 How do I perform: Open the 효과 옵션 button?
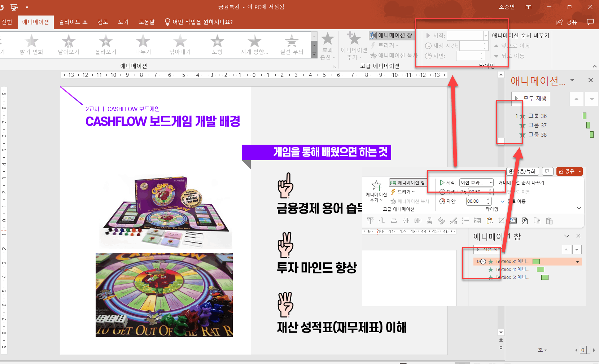point(328,45)
